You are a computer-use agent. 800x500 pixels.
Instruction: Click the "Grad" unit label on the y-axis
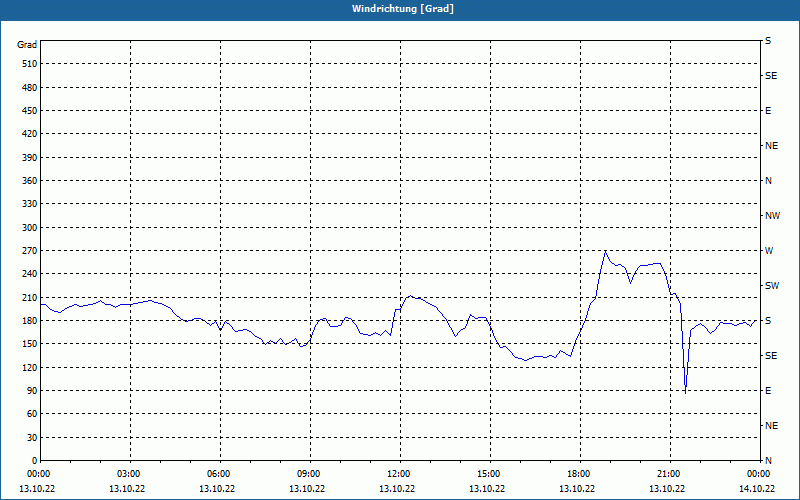pyautogui.click(x=27, y=45)
